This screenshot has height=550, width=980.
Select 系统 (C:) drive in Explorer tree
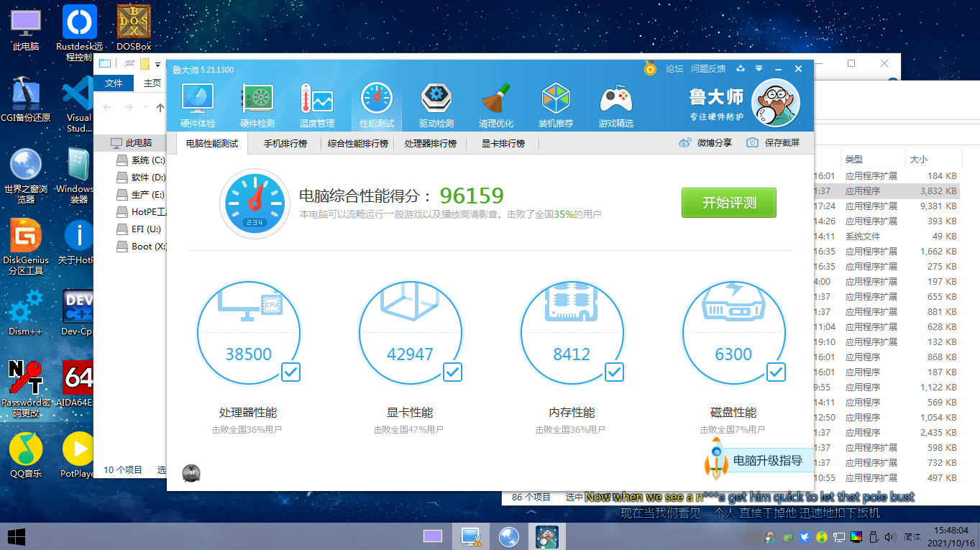click(x=147, y=160)
